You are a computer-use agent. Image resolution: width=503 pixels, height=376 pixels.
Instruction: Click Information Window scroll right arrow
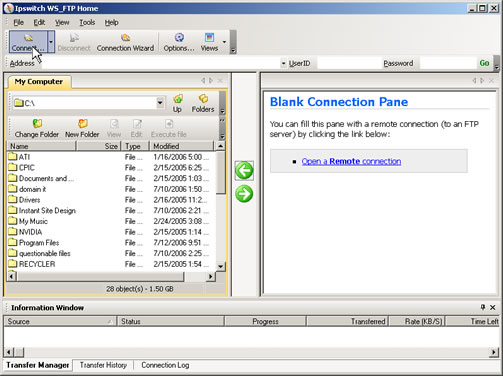coord(494,352)
